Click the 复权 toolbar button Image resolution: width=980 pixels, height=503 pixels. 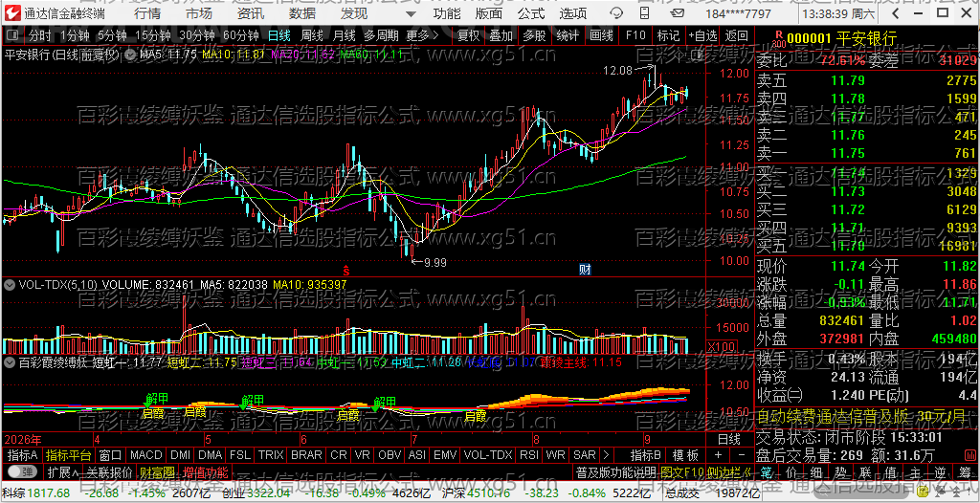click(468, 35)
